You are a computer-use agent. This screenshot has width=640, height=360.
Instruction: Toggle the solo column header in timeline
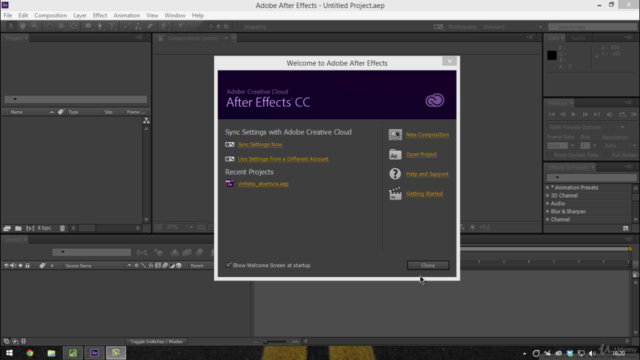(20, 265)
